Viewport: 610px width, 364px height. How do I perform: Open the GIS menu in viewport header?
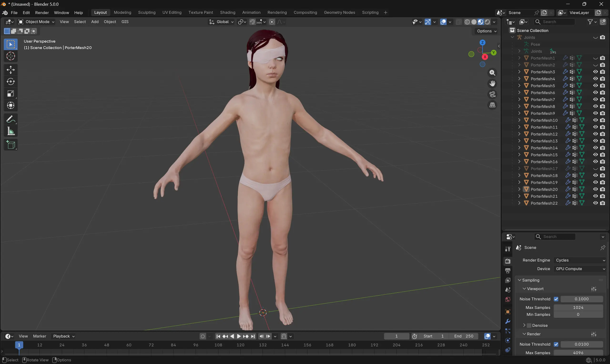[x=125, y=22]
